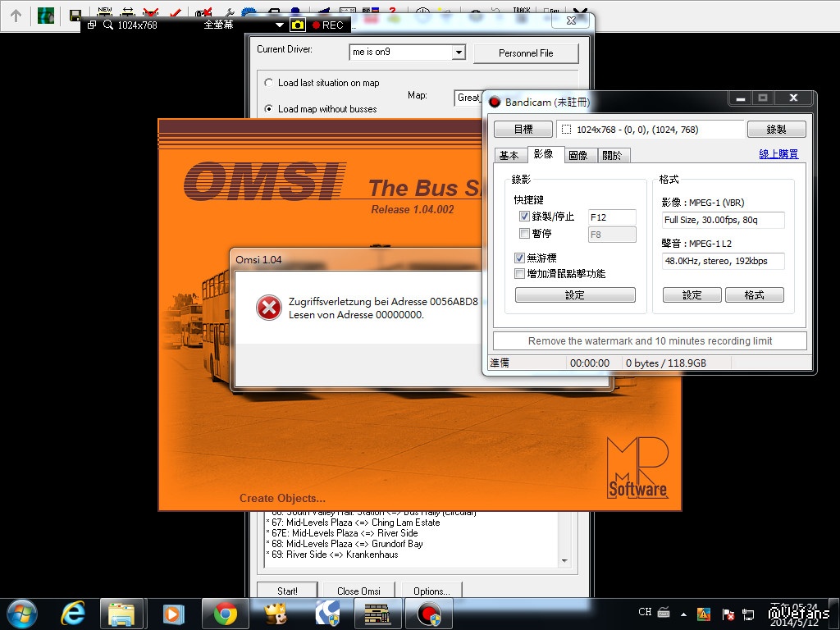Click the Bandicam taskbar icon
Image resolution: width=840 pixels, height=630 pixels.
(x=428, y=614)
